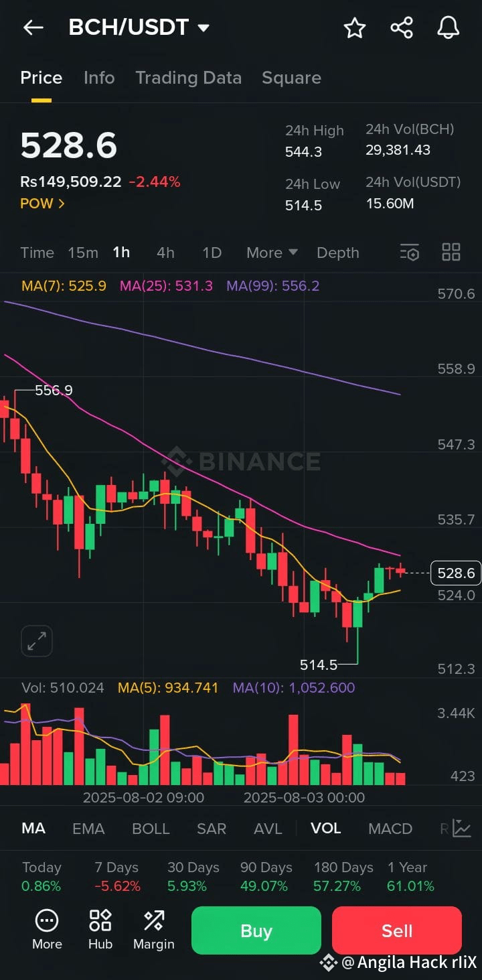This screenshot has height=980, width=482.
Task: Tap the Today 0.86% performance
Action: click(42, 877)
